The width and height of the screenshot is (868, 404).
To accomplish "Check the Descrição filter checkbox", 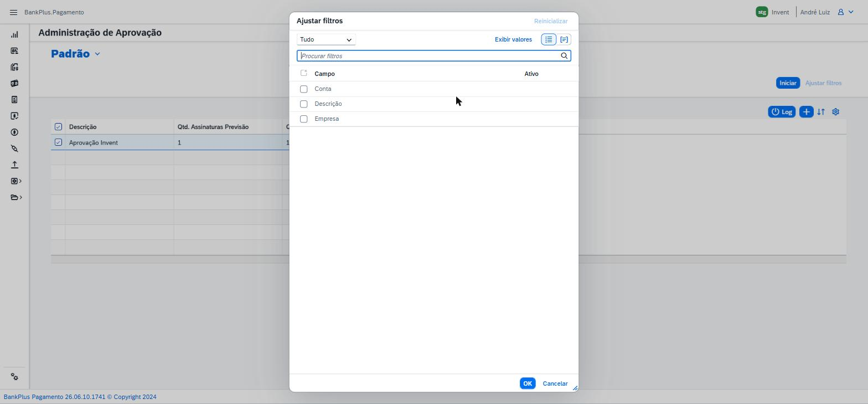I will 303,104.
